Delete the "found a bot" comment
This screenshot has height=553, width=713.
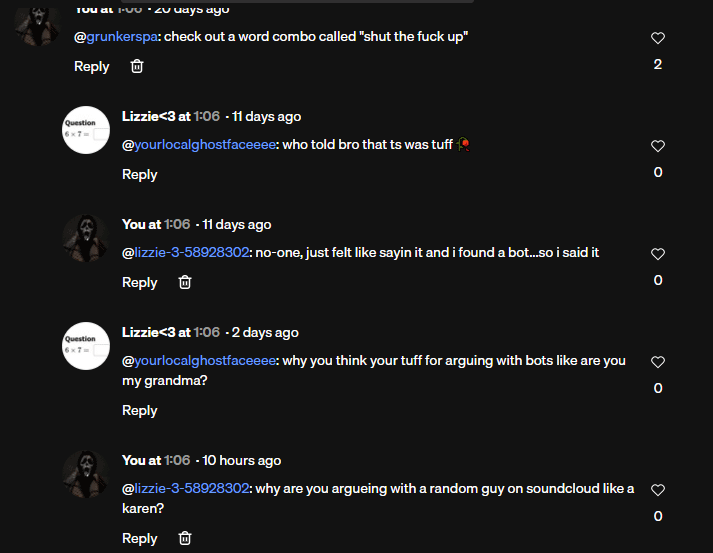coord(185,282)
